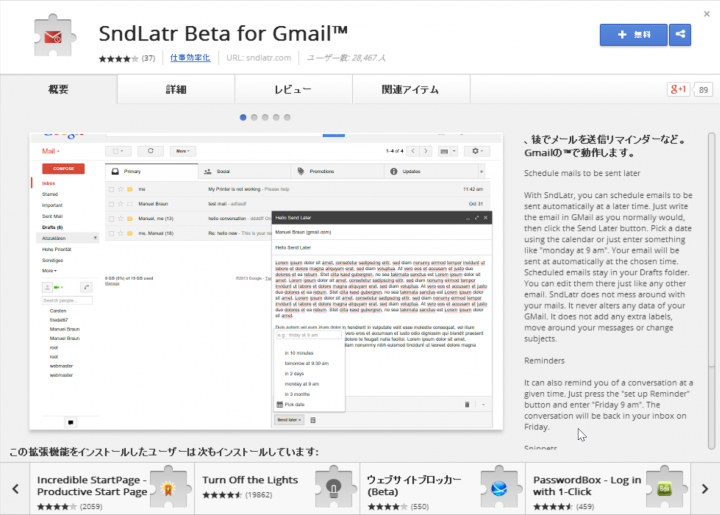Screen dimensions: 720x515
Task: Click the newer-page arrow in Gmail preview
Action: click(x=413, y=151)
